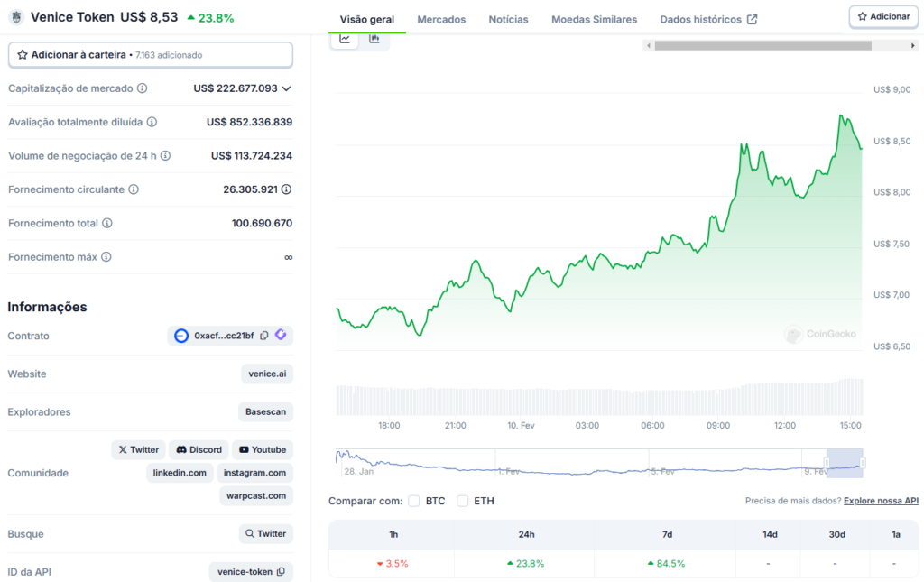This screenshot has height=582, width=924.
Task: Select the 14d column header
Action: click(770, 534)
